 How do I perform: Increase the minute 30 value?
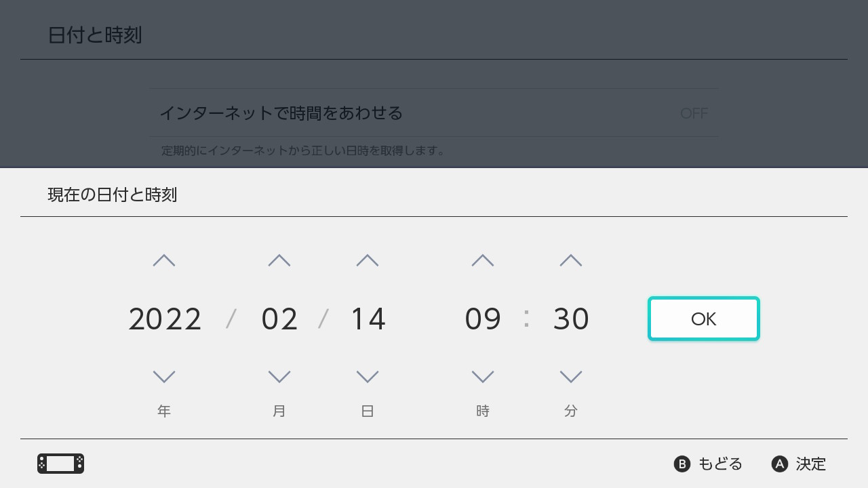570,260
